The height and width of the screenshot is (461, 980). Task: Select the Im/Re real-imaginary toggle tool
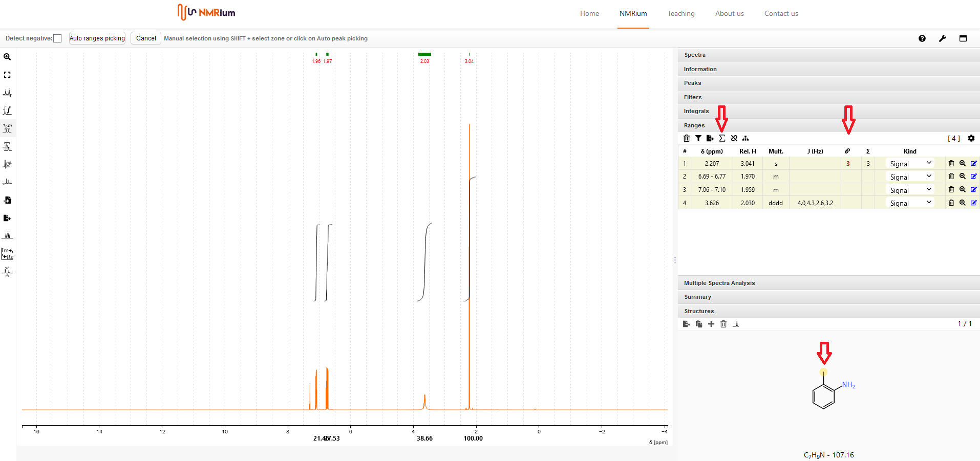tap(7, 254)
